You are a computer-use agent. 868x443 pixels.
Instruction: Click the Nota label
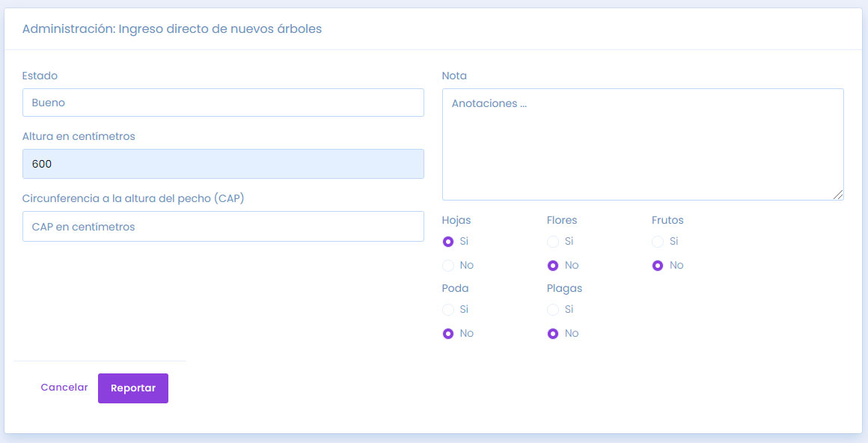point(454,76)
